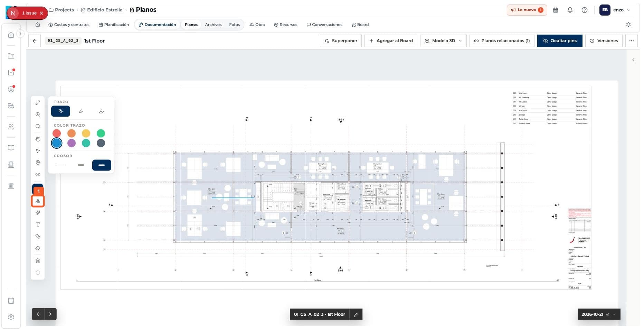Set medium stroke thickness
Viewport: 644px width, 330px height.
[81, 165]
